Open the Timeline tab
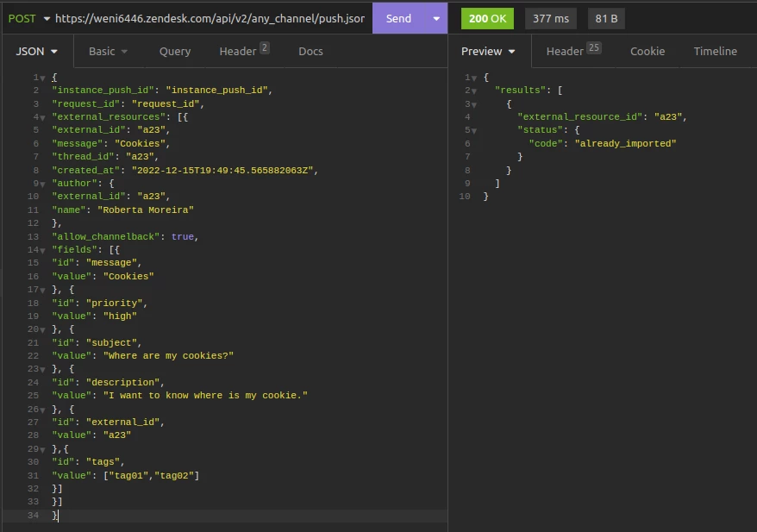Viewport: 757px width, 532px height. (715, 51)
